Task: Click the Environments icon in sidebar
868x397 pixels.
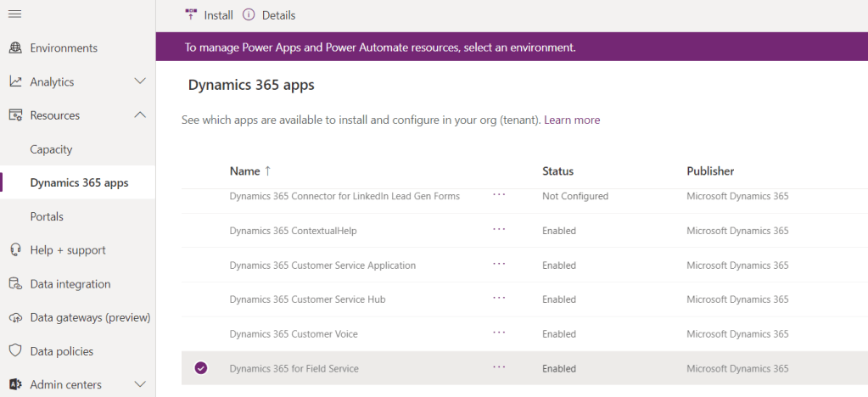Action: tap(15, 48)
